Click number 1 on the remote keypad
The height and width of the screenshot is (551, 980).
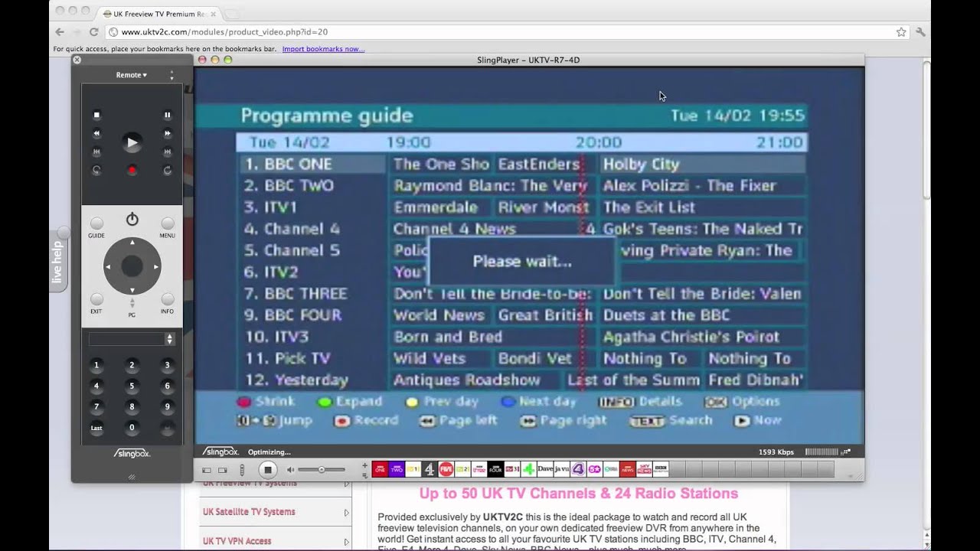click(x=96, y=365)
